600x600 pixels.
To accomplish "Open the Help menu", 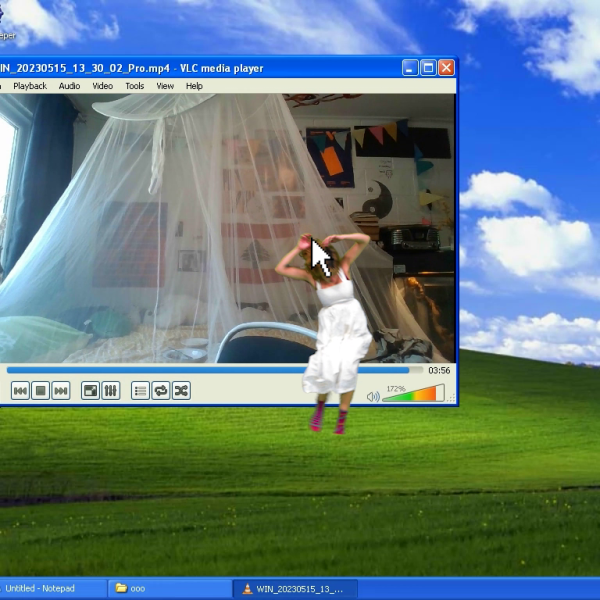I will point(194,86).
